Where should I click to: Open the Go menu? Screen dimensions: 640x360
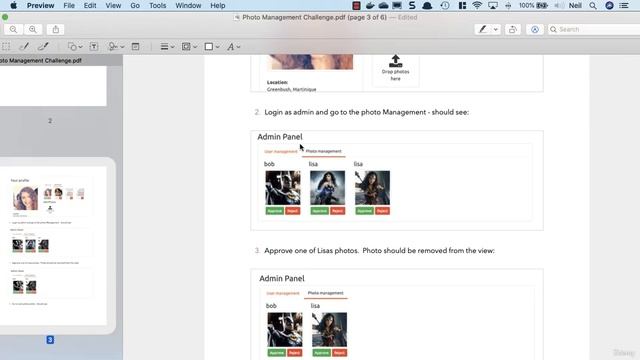click(135, 5)
